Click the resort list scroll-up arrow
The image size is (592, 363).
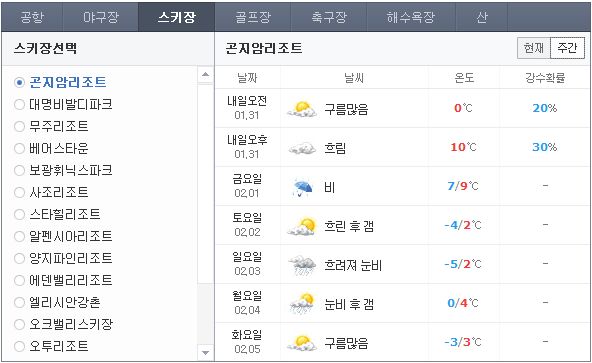click(205, 74)
